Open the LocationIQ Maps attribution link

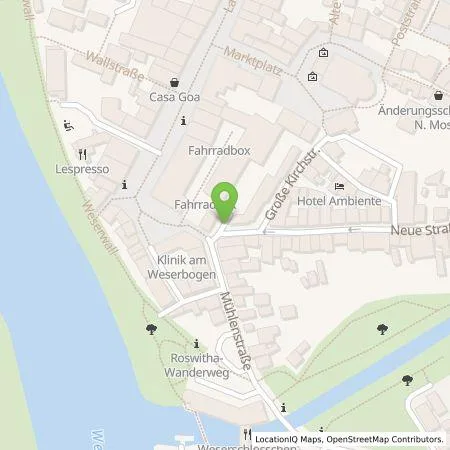pyautogui.click(x=288, y=439)
